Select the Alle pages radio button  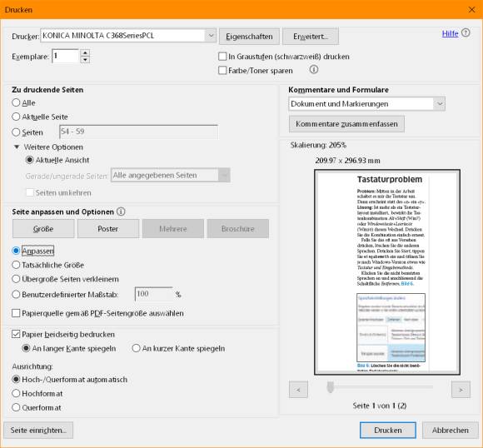(x=16, y=102)
